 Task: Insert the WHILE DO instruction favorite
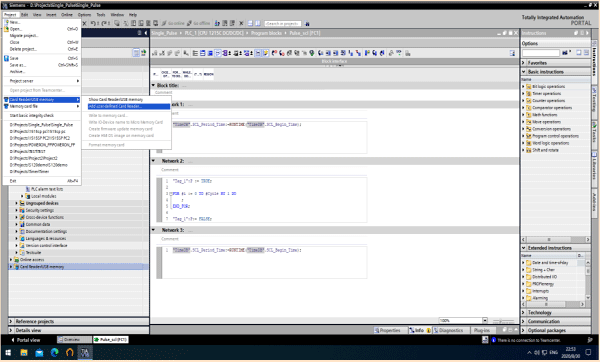[x=187, y=74]
